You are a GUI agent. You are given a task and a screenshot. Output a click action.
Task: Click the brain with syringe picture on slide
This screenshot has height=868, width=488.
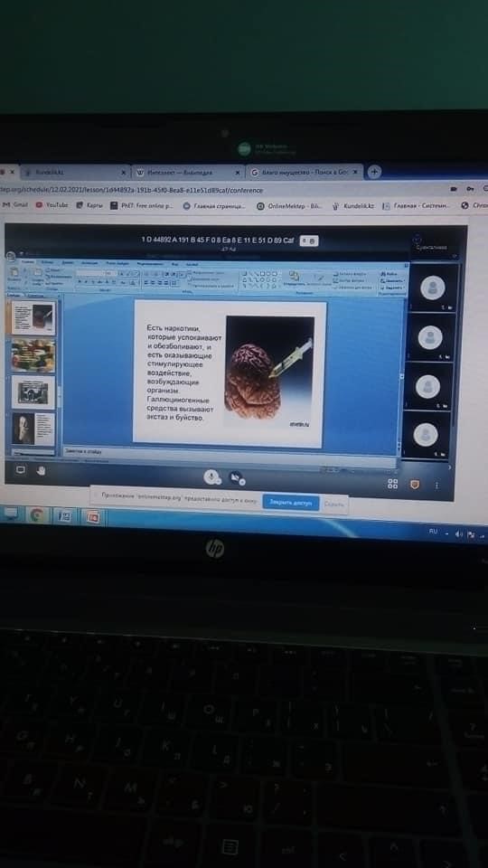268,372
